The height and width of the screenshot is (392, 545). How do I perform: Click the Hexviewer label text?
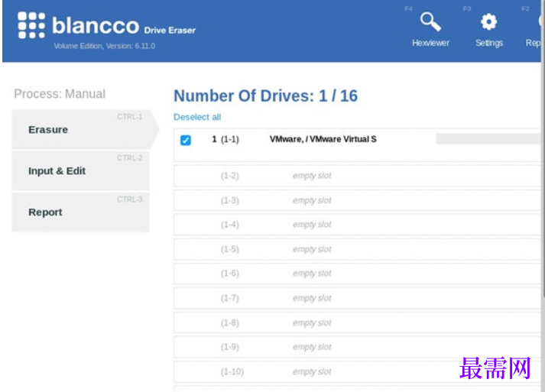click(x=430, y=43)
